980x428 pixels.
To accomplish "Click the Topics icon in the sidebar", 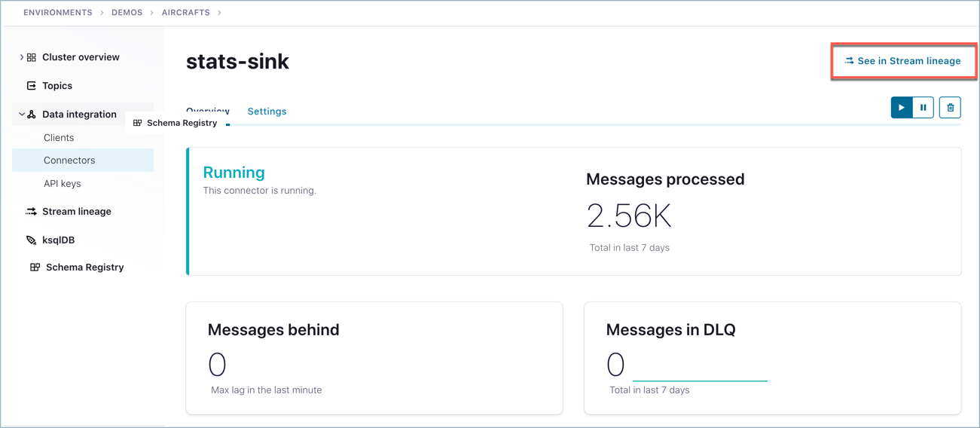I will [x=32, y=86].
